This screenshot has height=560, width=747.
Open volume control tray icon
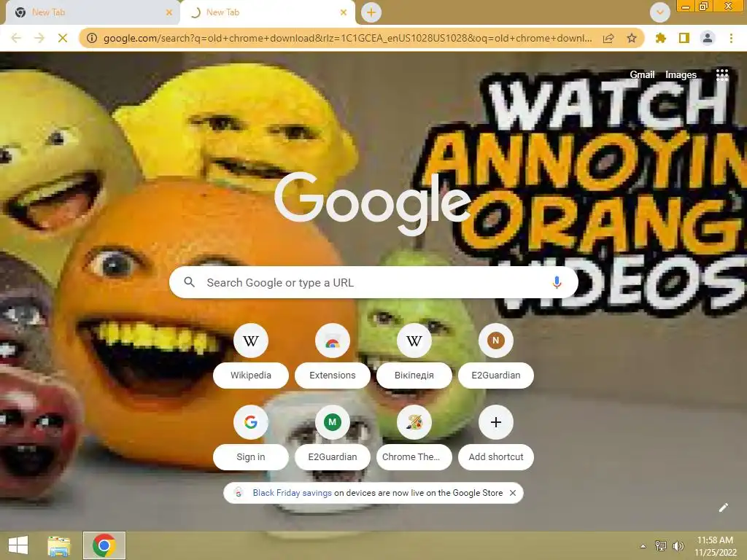click(678, 545)
